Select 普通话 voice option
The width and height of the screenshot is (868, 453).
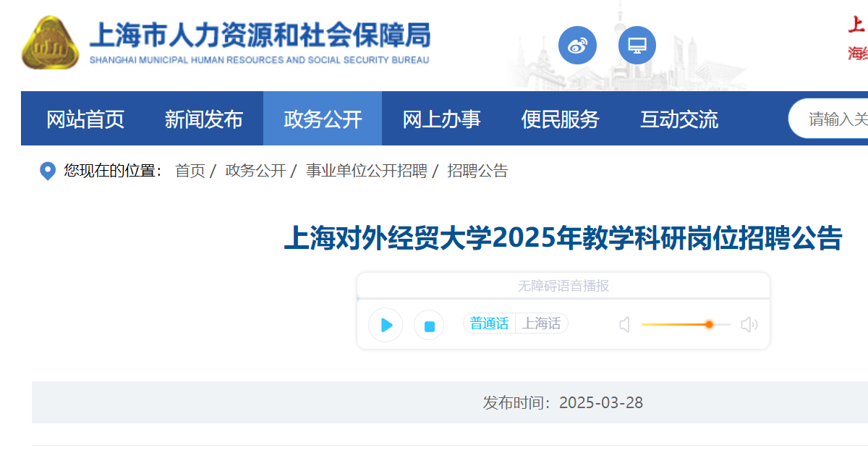pyautogui.click(x=490, y=323)
